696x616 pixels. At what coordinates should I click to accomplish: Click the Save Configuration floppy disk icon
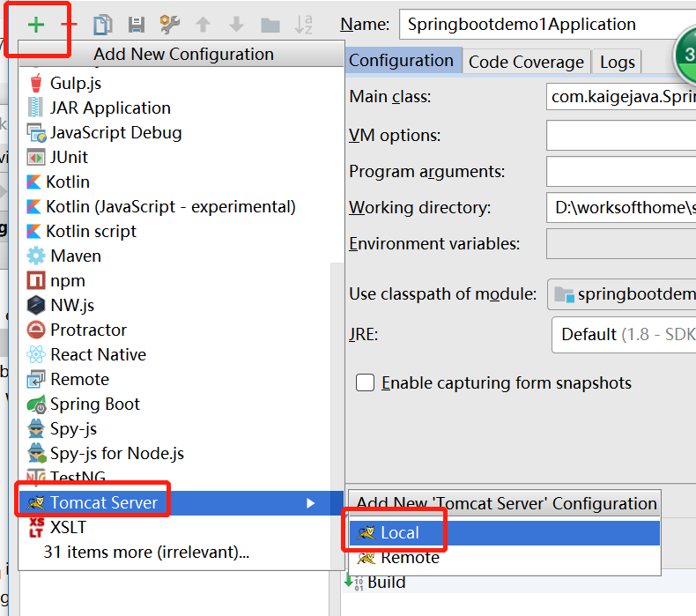click(137, 25)
